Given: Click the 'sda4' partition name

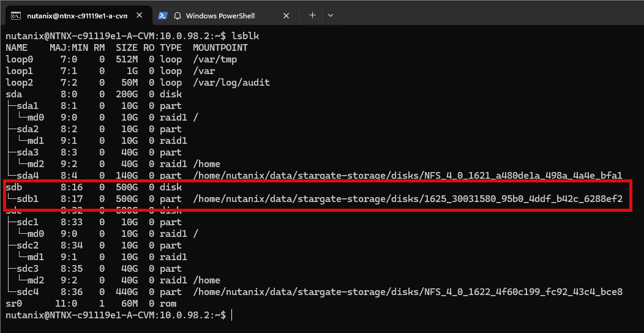Looking at the screenshot, I should pyautogui.click(x=27, y=176).
